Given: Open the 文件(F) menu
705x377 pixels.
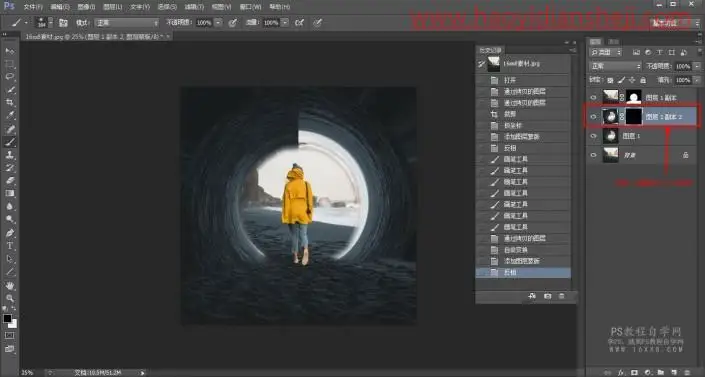Looking at the screenshot, I should point(33,7).
